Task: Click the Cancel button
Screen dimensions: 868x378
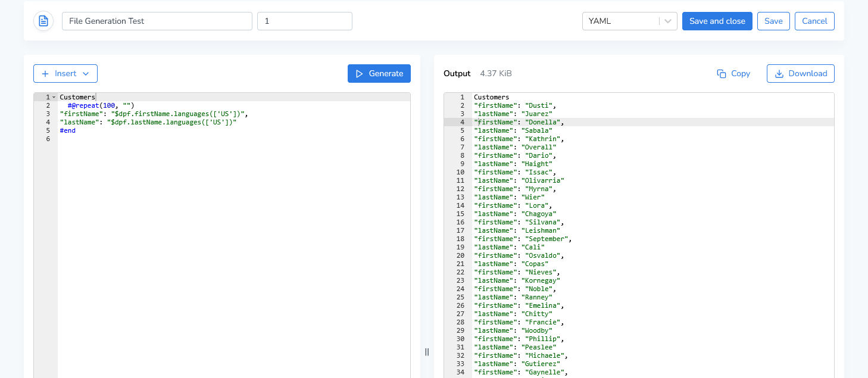Action: [814, 21]
